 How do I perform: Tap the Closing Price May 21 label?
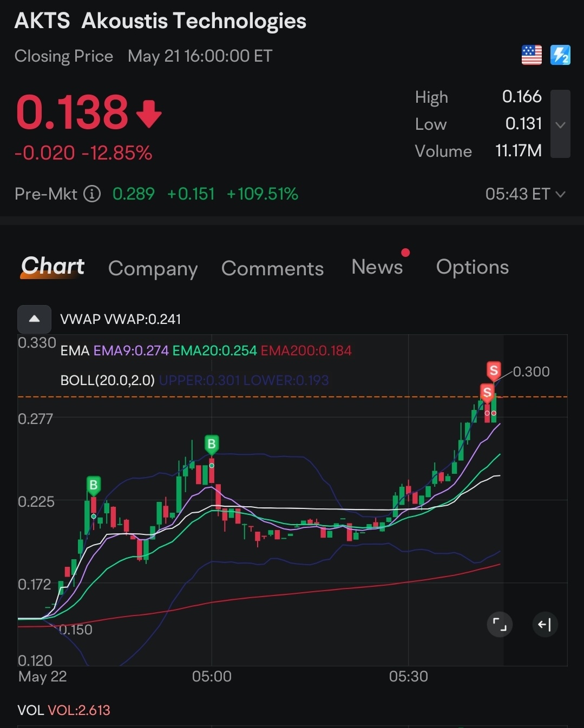click(143, 56)
